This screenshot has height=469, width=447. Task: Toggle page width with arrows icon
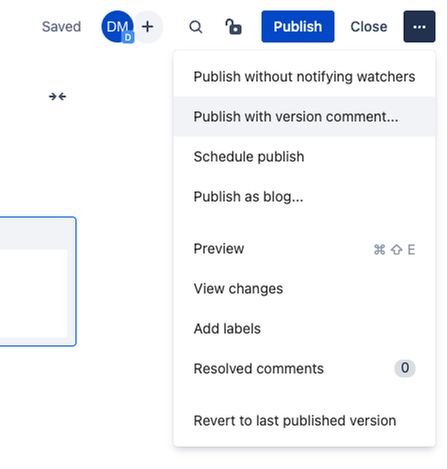(57, 97)
